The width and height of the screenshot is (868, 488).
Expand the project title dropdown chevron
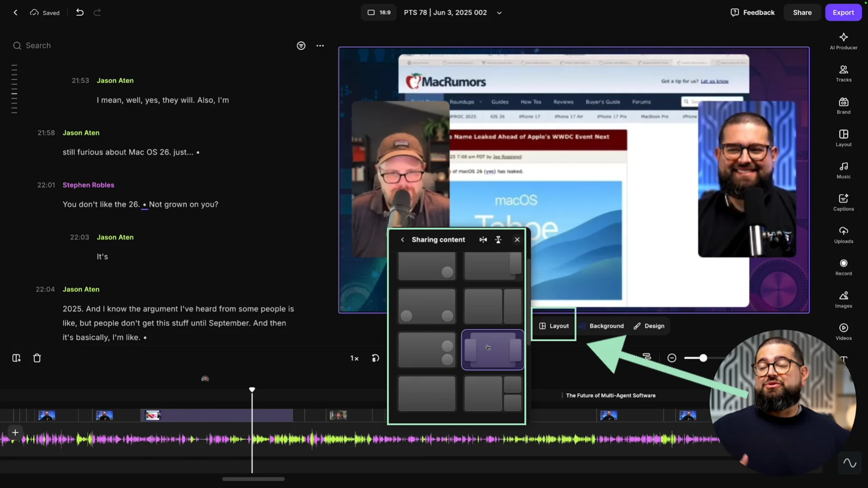(499, 13)
